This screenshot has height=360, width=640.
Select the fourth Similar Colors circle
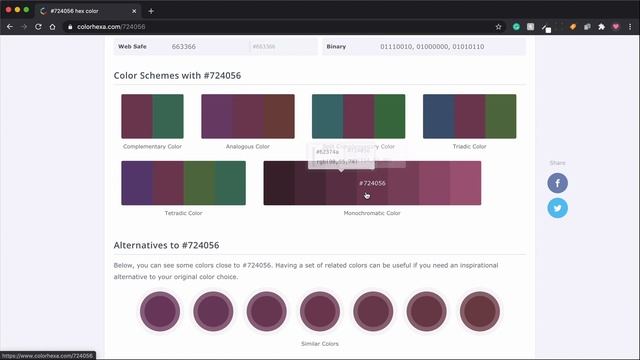pyautogui.click(x=320, y=311)
